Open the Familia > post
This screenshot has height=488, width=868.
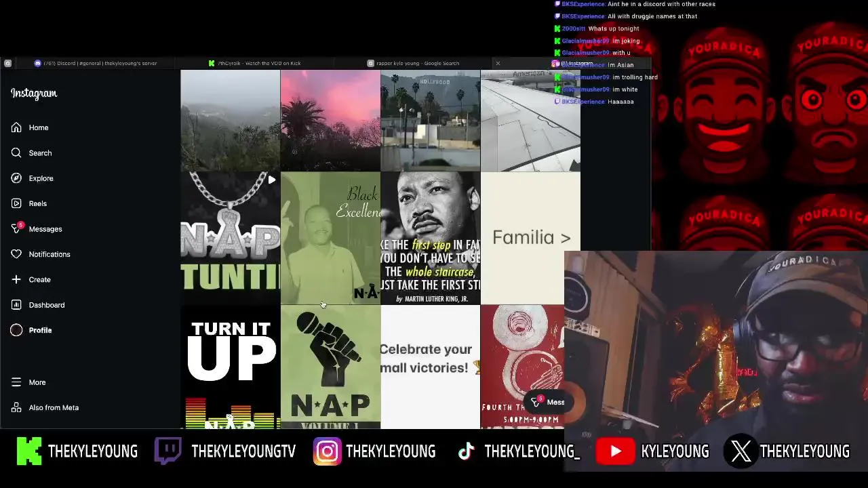point(530,238)
